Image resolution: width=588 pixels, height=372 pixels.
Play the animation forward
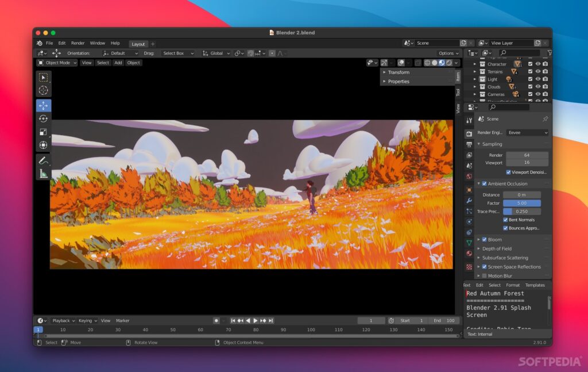tap(256, 321)
